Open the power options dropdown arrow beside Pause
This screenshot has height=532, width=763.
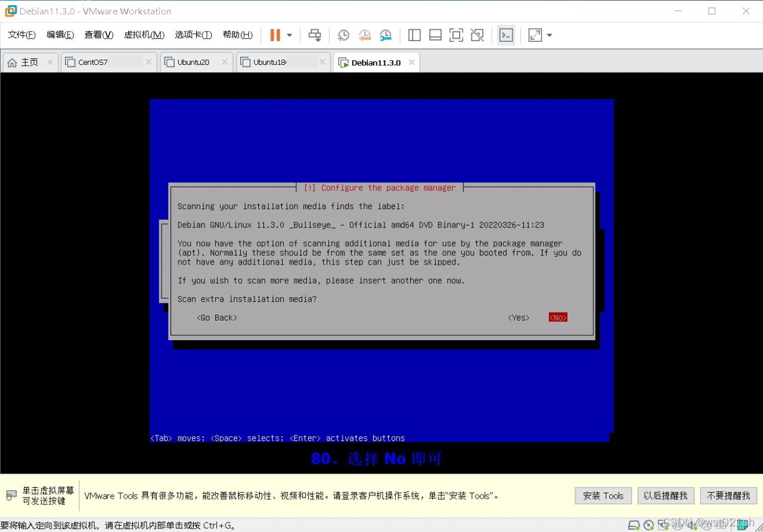[290, 35]
